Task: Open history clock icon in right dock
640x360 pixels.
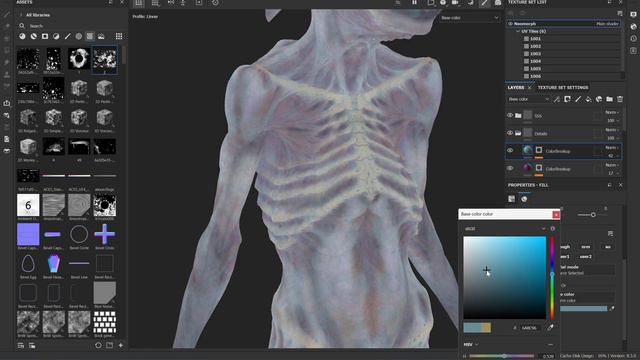Action: (633, 38)
